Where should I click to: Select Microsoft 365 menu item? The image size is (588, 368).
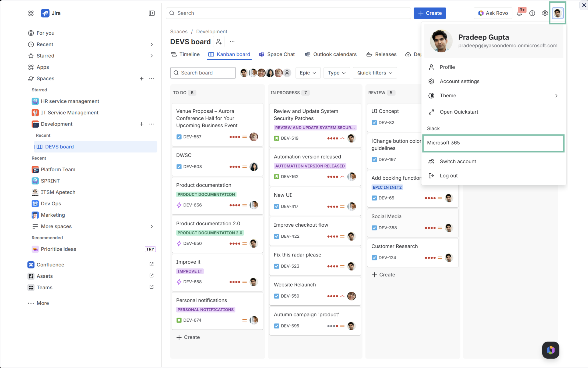[x=494, y=143]
